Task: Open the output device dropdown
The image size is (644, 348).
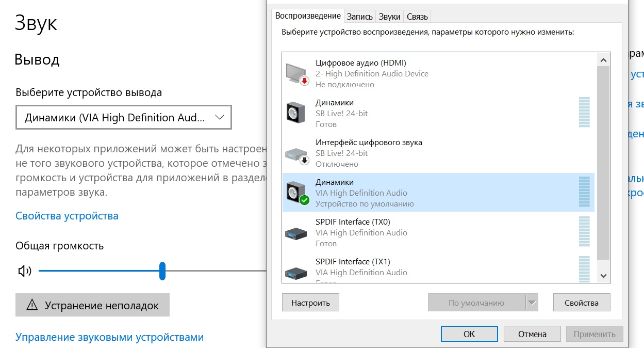Action: tap(124, 118)
